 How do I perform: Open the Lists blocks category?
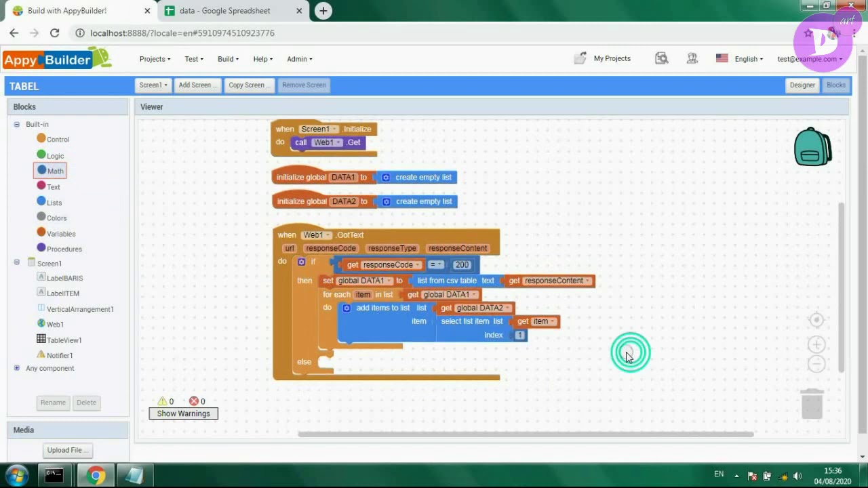pyautogui.click(x=54, y=203)
